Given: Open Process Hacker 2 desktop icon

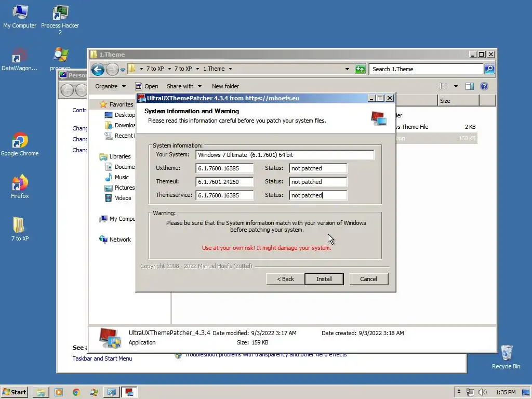Looking at the screenshot, I should (60, 20).
